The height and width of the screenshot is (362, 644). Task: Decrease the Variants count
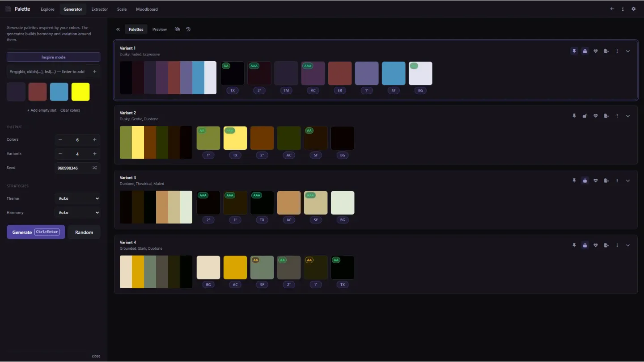(x=60, y=154)
